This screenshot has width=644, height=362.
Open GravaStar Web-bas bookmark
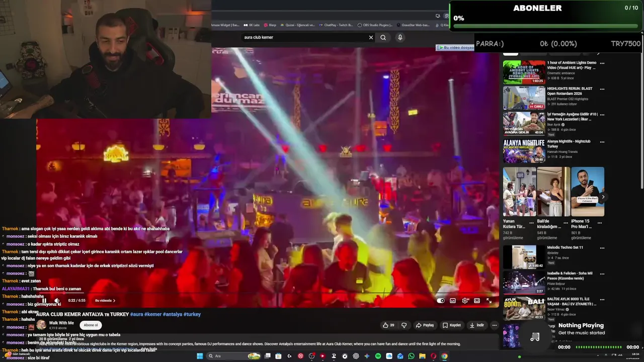coord(413,25)
